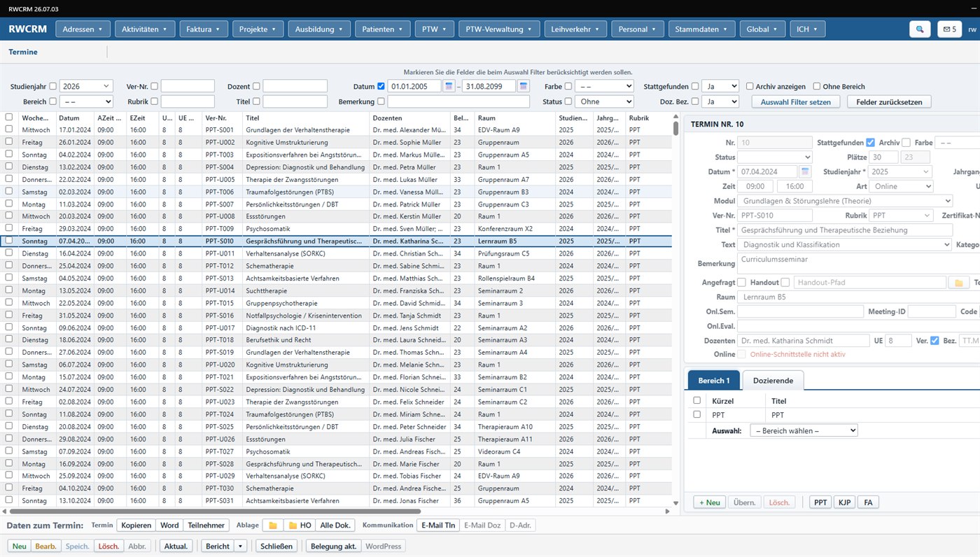This screenshot has height=557, width=980.
Task: Select the Bereich 1 tab
Action: [714, 381]
